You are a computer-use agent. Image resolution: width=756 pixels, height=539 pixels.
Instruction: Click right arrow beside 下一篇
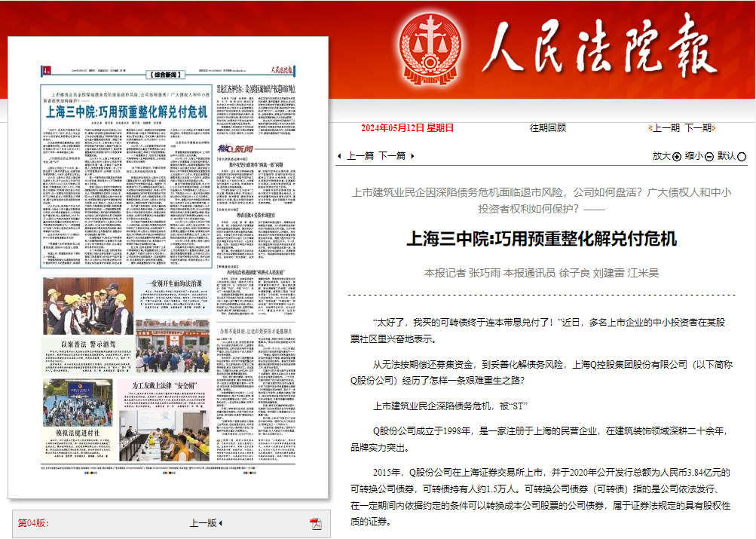pos(412,156)
